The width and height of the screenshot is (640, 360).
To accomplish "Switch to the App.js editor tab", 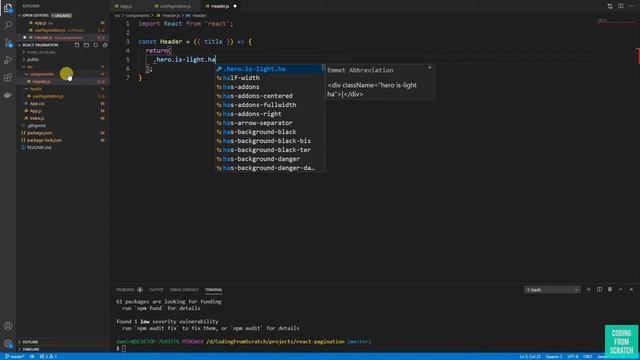I will (126, 6).
